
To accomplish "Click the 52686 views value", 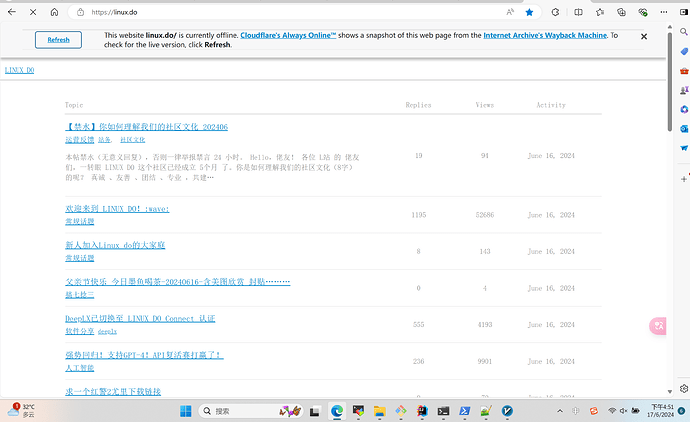I will (x=484, y=215).
